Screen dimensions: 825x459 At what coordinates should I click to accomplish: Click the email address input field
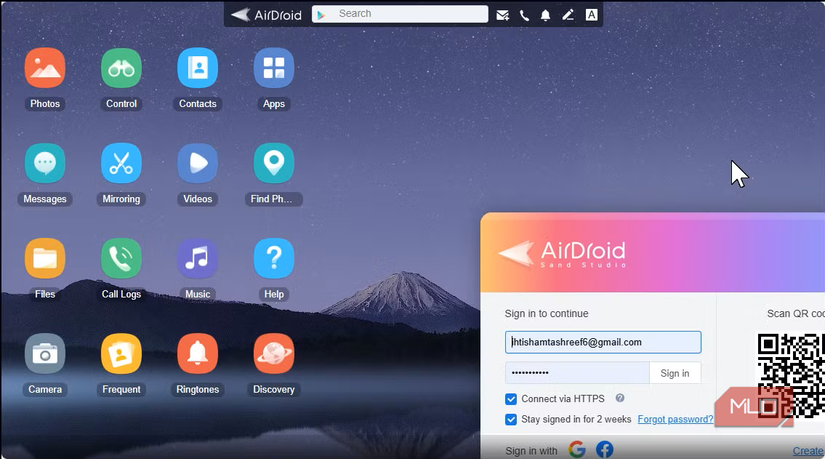(x=603, y=342)
